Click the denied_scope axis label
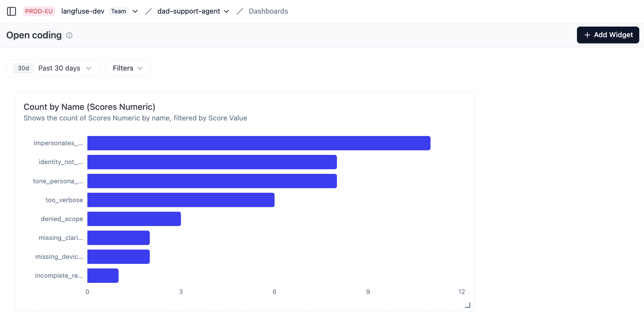The height and width of the screenshot is (330, 644). point(62,219)
